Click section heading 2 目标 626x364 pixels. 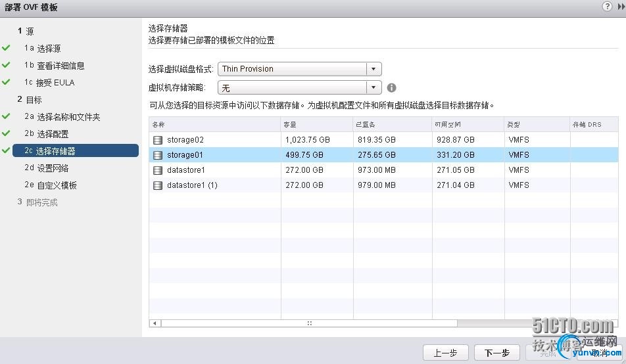click(30, 100)
